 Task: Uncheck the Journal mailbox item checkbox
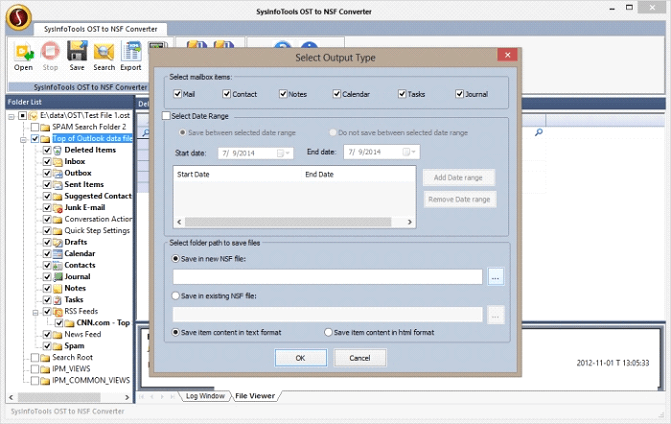(x=460, y=94)
